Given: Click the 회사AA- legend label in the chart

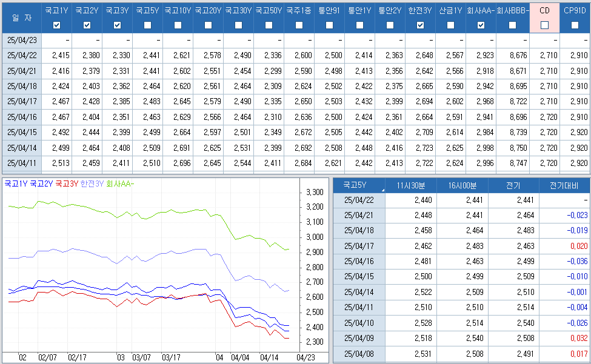Looking at the screenshot, I should 120,183.
